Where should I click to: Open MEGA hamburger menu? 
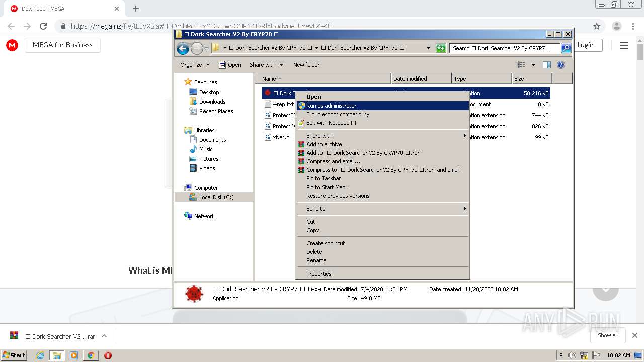click(624, 45)
